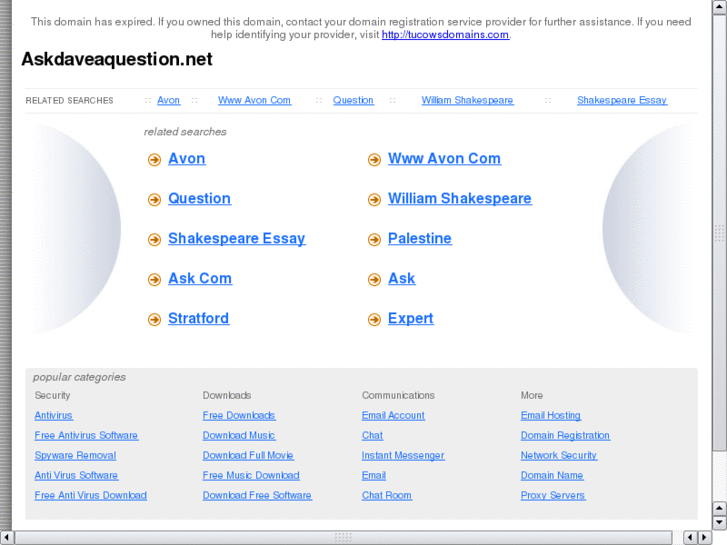Open the Ask Com related search
The width and height of the screenshot is (727, 545).
pos(200,279)
